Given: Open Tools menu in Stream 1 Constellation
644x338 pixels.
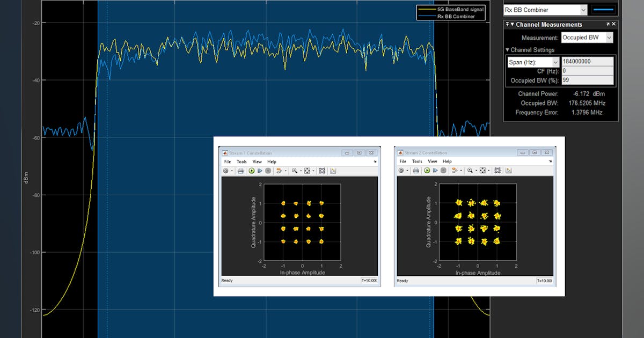Looking at the screenshot, I should (241, 161).
